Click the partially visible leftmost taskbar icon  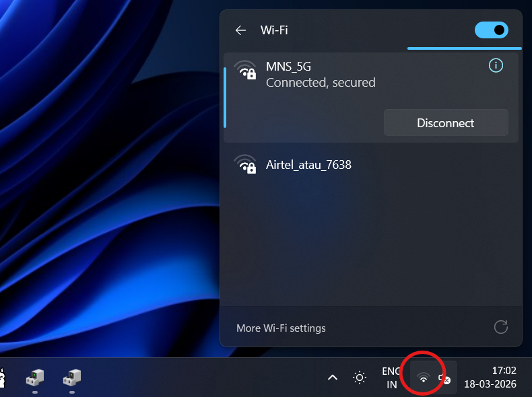click(x=3, y=378)
